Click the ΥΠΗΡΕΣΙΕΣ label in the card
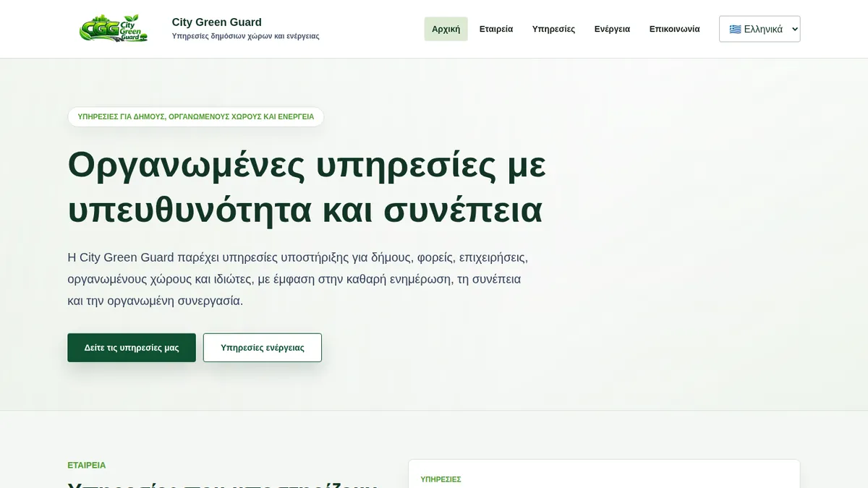Viewport: 868px width, 488px height. click(441, 479)
